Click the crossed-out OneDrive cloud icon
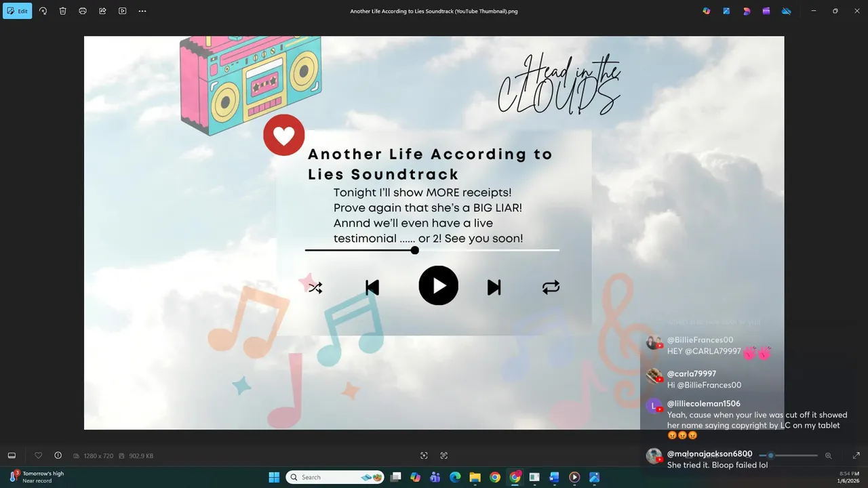This screenshot has width=868, height=488. coord(787,11)
